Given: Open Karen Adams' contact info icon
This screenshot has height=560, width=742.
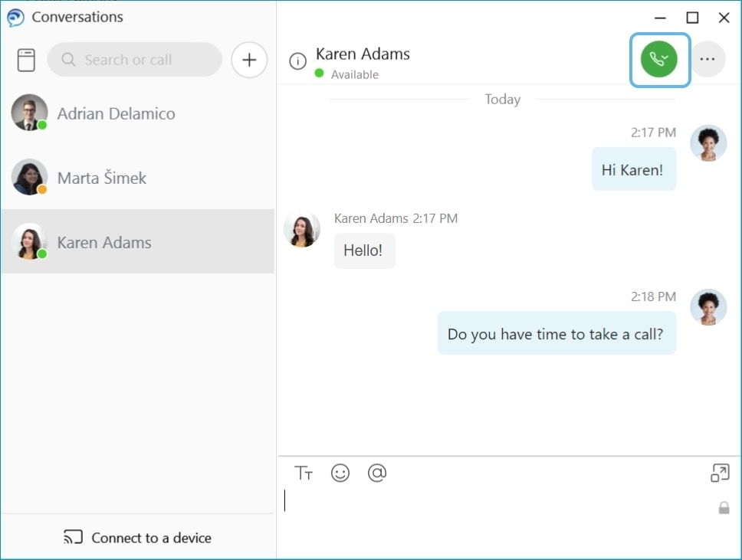Looking at the screenshot, I should pos(297,61).
